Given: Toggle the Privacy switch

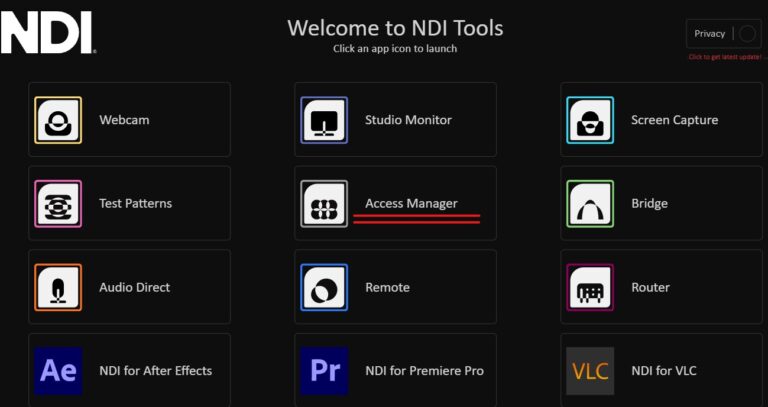Looking at the screenshot, I should [x=747, y=34].
